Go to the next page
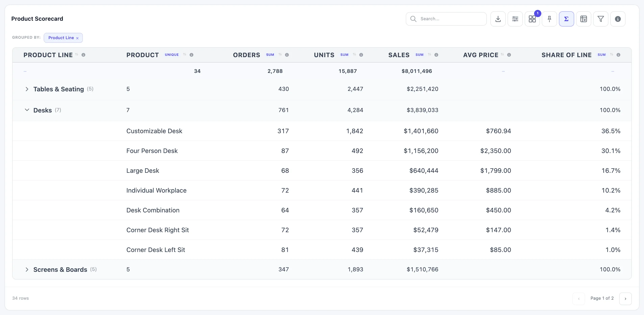 pos(625,299)
